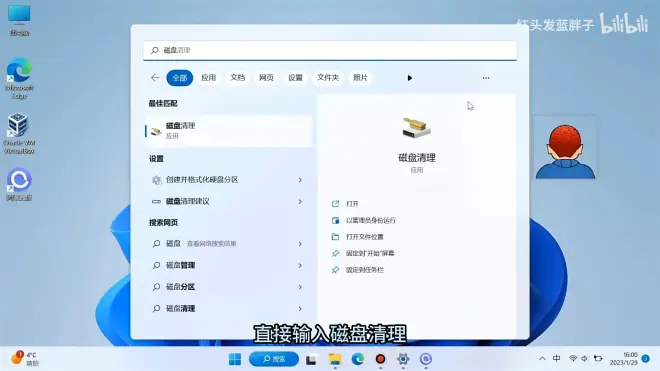660x371 pixels.
Task: Launch Microsoft Edge from taskbar
Action: coord(358,359)
